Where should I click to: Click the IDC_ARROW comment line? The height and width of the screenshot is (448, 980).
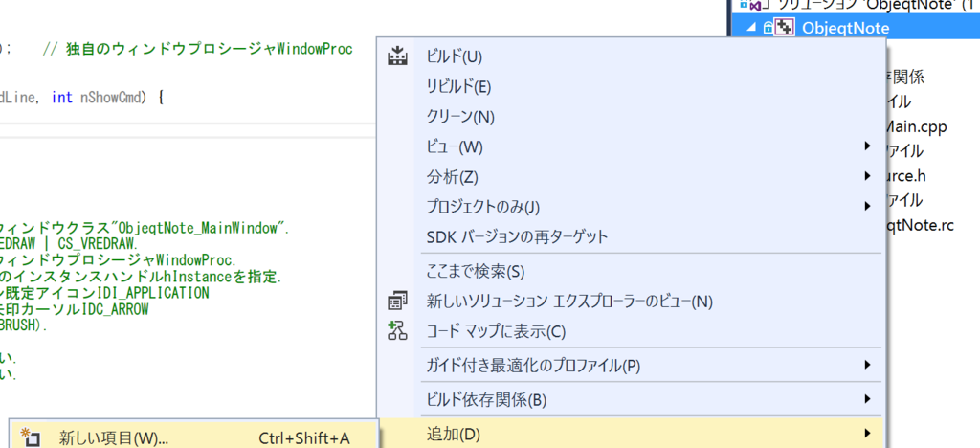pyautogui.click(x=75, y=309)
